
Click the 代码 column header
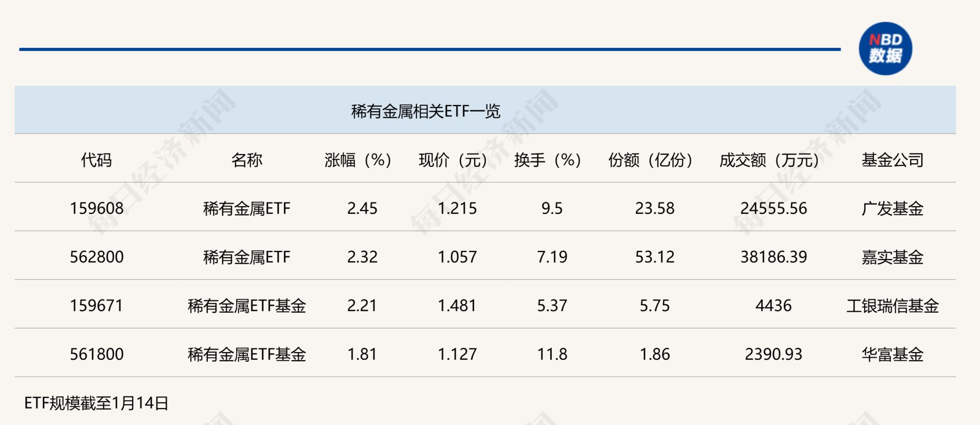click(96, 160)
